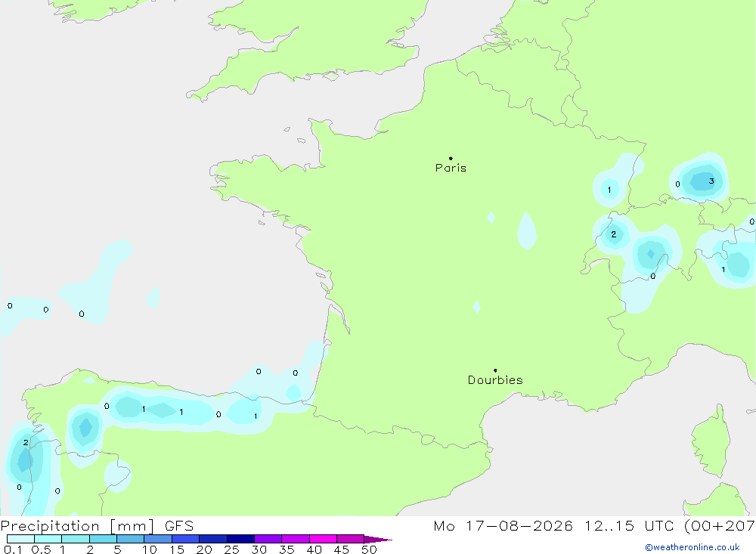This screenshot has height=554, width=756.
Task: Click the legend scale value '25'
Action: (x=231, y=549)
